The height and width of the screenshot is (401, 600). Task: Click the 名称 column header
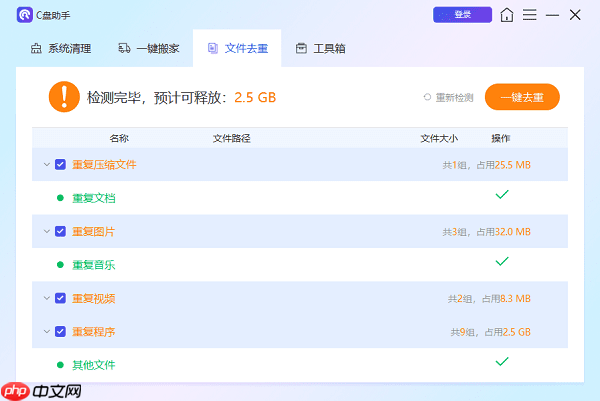119,138
